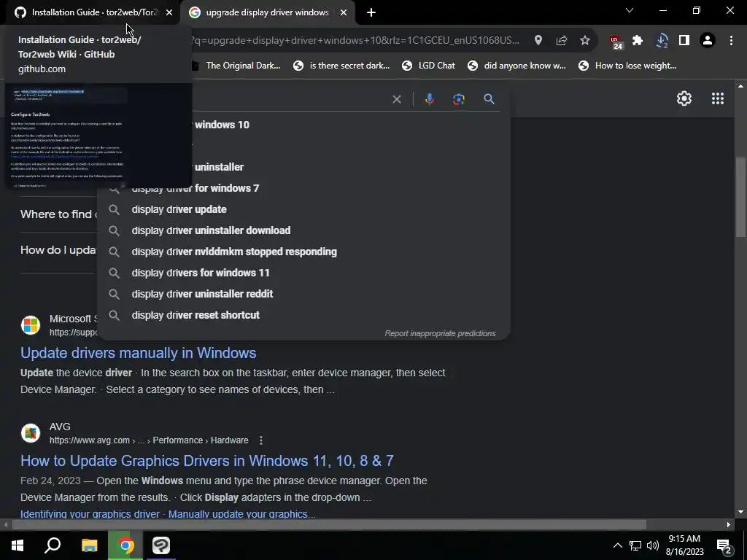Screen dimensions: 747x560
Task: Open Windows taskbar search
Action: 53,545
